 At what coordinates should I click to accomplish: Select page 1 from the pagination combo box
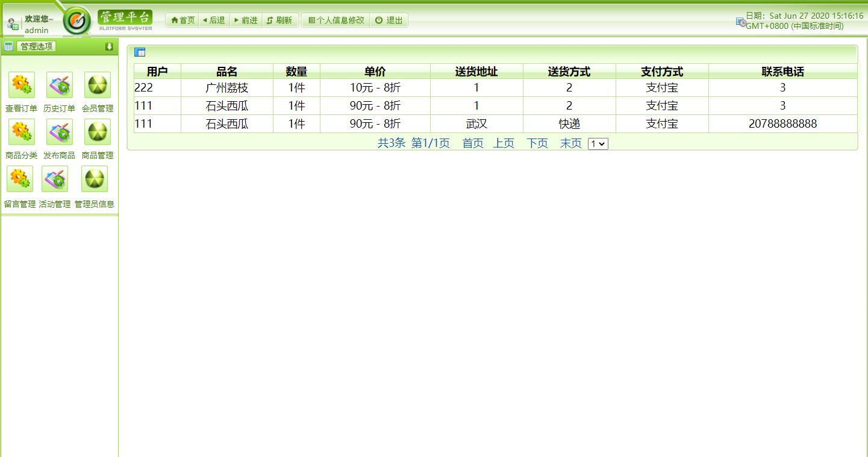coord(597,143)
